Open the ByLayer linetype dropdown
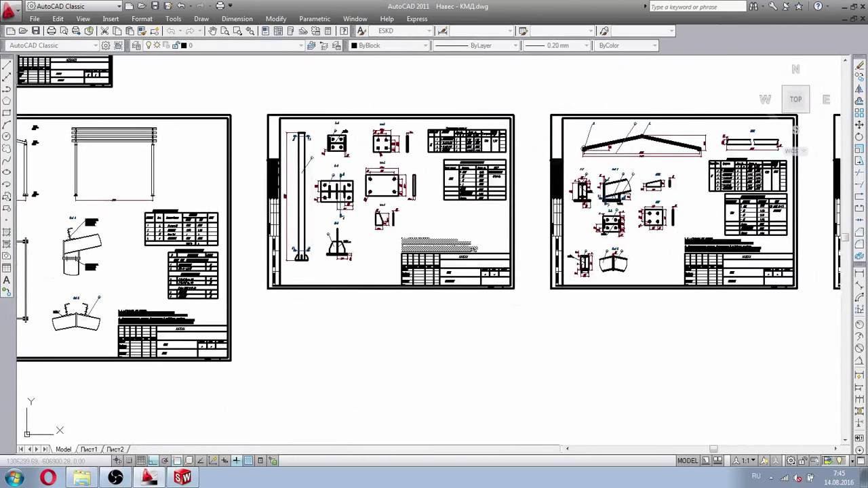The image size is (868, 488). click(476, 45)
